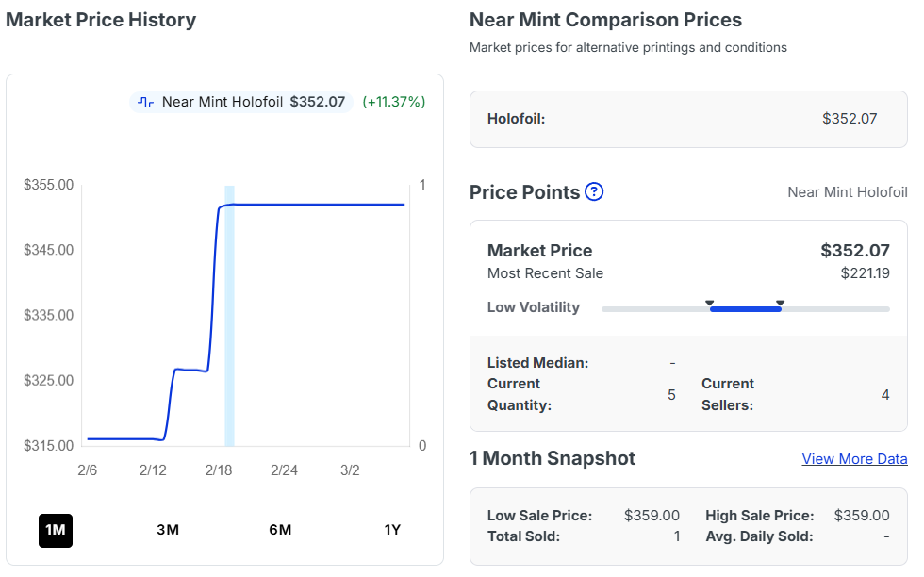
Task: Click the right triangle marker on volatility bar
Action: click(x=781, y=303)
